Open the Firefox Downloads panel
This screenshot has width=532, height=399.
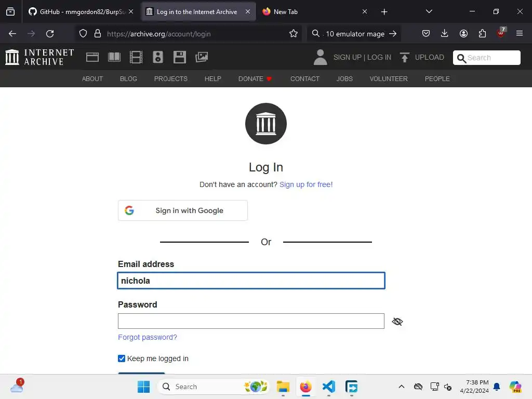(x=445, y=34)
